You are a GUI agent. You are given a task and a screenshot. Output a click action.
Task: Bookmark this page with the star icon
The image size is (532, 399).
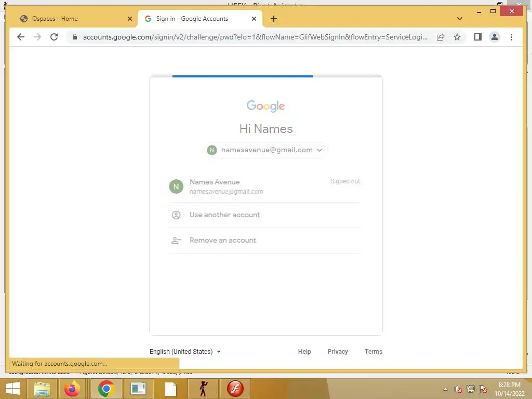coord(457,37)
